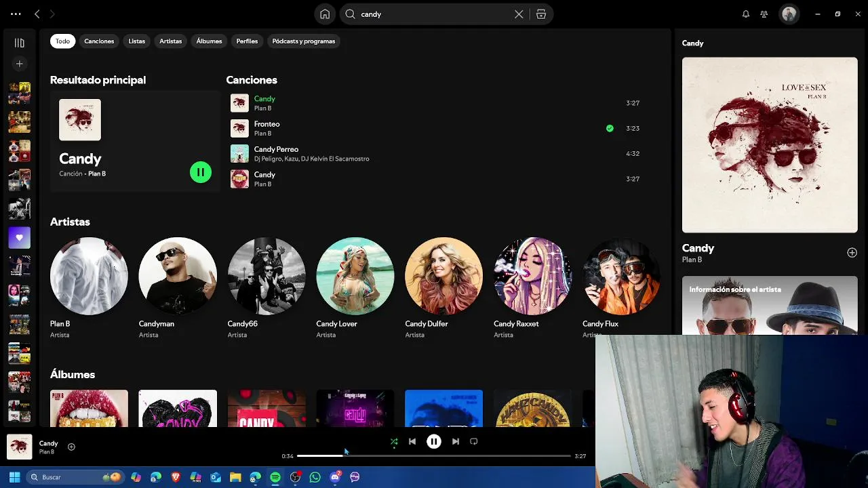Skip to next track
This screenshot has height=488, width=868.
pyautogui.click(x=456, y=442)
